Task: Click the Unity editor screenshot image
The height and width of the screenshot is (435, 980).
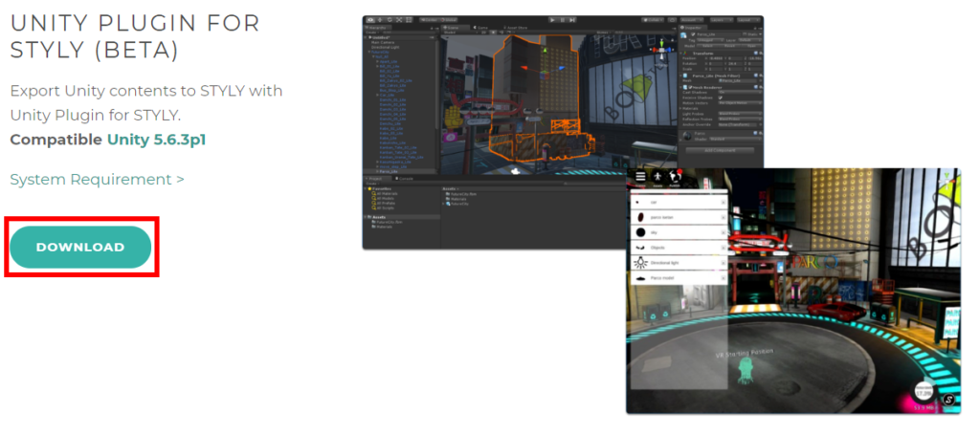Action: (x=563, y=132)
